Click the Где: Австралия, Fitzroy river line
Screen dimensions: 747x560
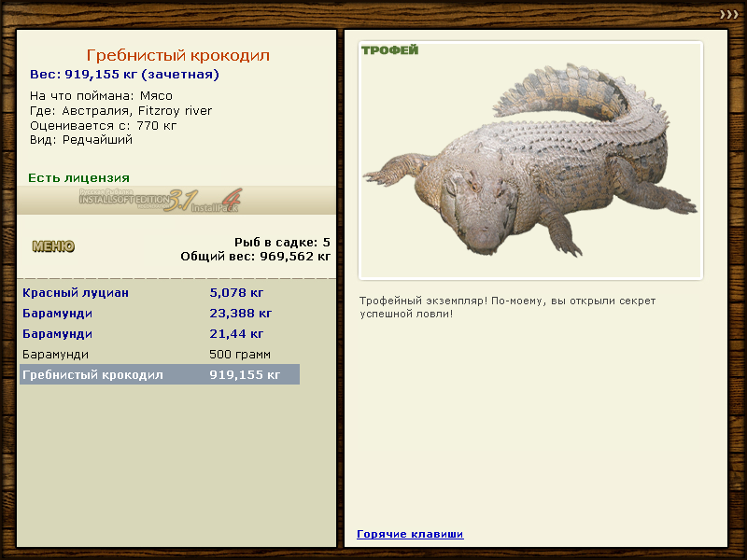(120, 110)
